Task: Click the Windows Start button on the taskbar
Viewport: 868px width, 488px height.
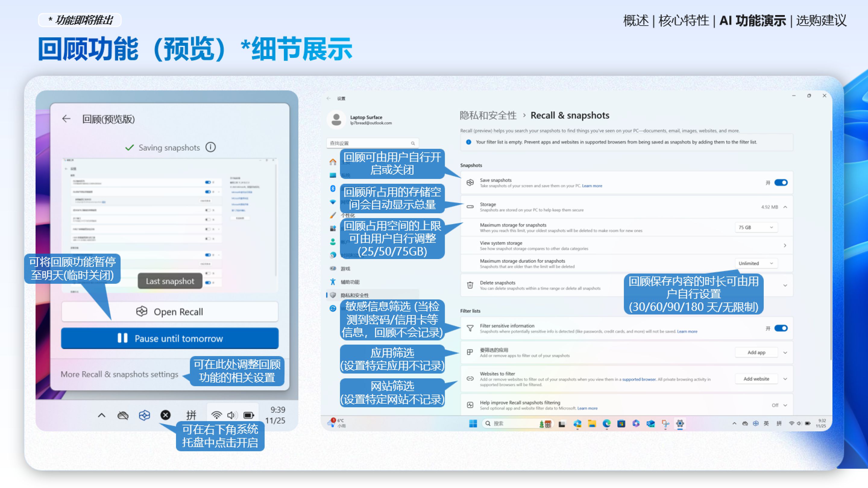Action: pyautogui.click(x=473, y=423)
